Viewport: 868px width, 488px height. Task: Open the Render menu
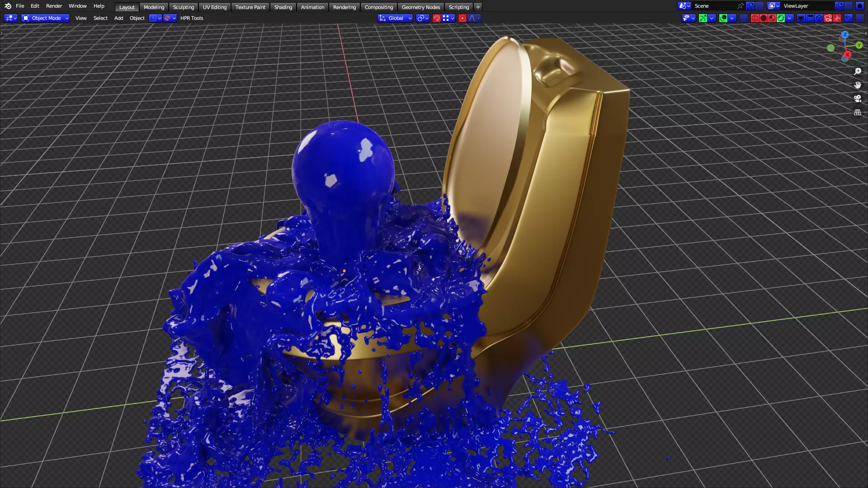click(x=54, y=6)
